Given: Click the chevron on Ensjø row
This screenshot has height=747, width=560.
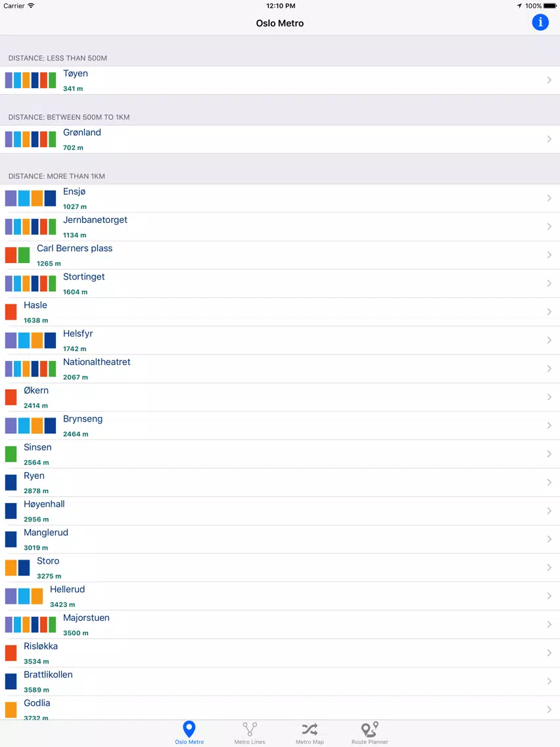Looking at the screenshot, I should [549, 198].
